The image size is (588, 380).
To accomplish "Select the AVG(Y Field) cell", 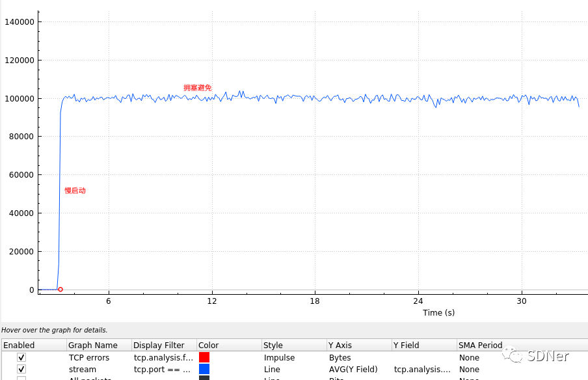I will coord(353,369).
